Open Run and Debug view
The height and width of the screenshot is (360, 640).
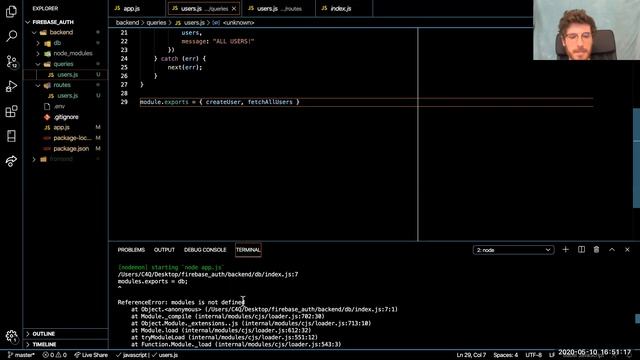click(11, 86)
